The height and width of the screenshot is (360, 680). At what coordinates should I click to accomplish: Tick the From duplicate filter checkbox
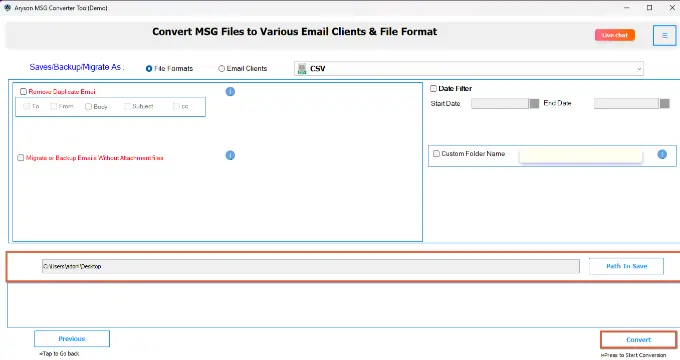coord(53,106)
